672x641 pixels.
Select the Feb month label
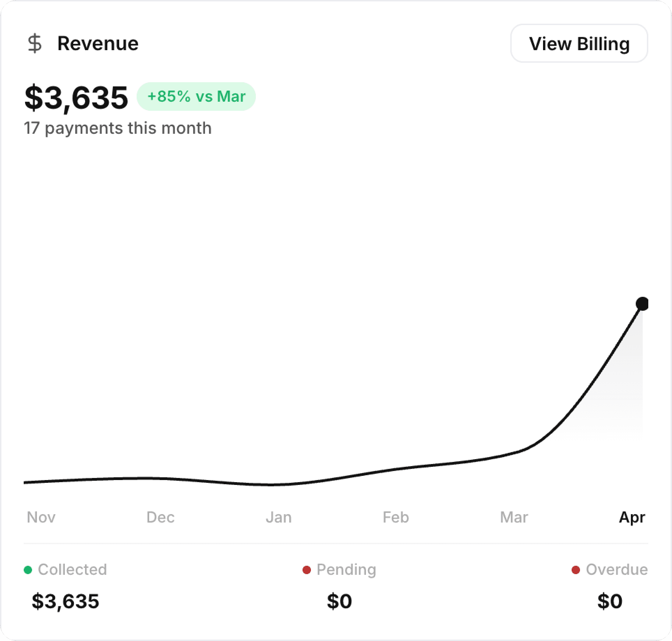coord(396,517)
